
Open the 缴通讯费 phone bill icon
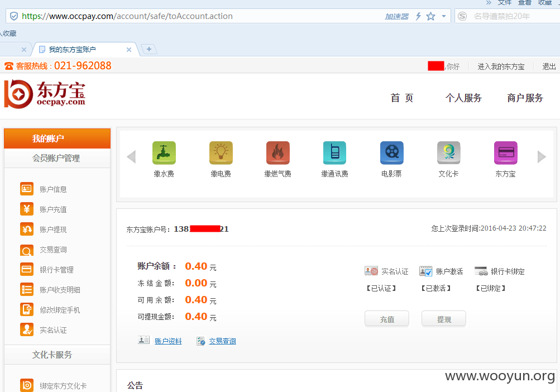coord(334,153)
